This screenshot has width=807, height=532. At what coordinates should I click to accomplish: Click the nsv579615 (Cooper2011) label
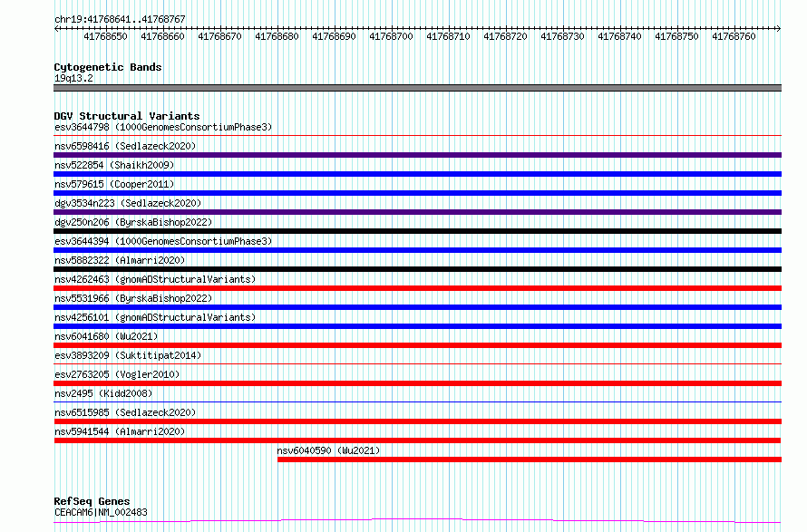tap(114, 184)
